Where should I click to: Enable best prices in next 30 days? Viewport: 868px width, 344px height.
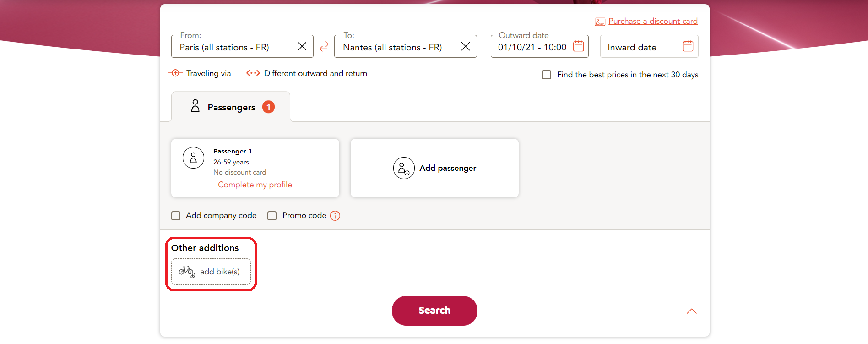pos(547,75)
